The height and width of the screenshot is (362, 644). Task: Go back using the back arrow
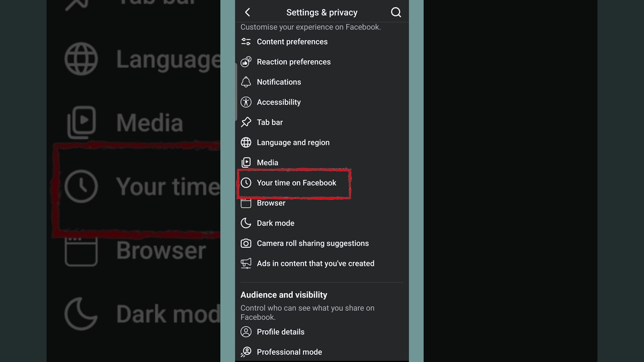pyautogui.click(x=247, y=13)
